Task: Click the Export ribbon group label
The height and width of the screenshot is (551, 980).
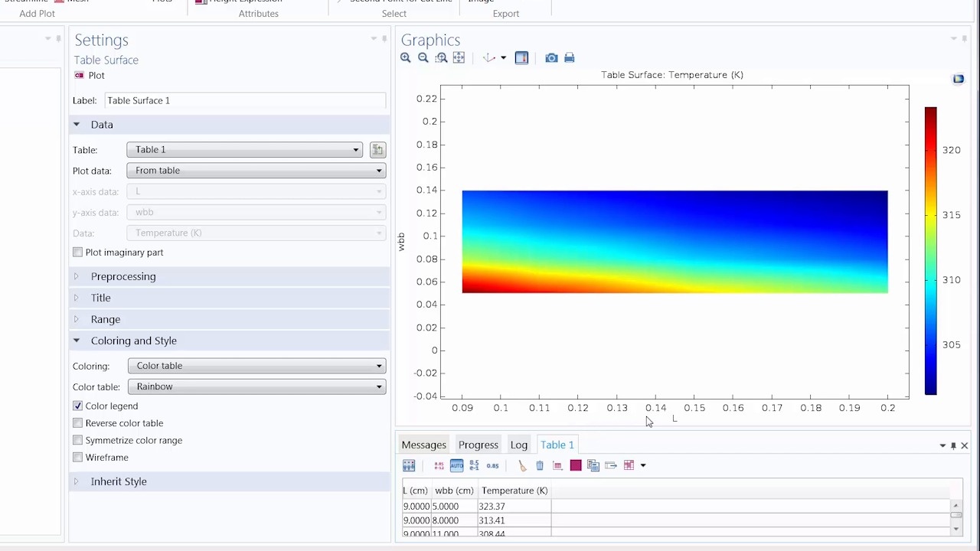Action: (x=506, y=14)
